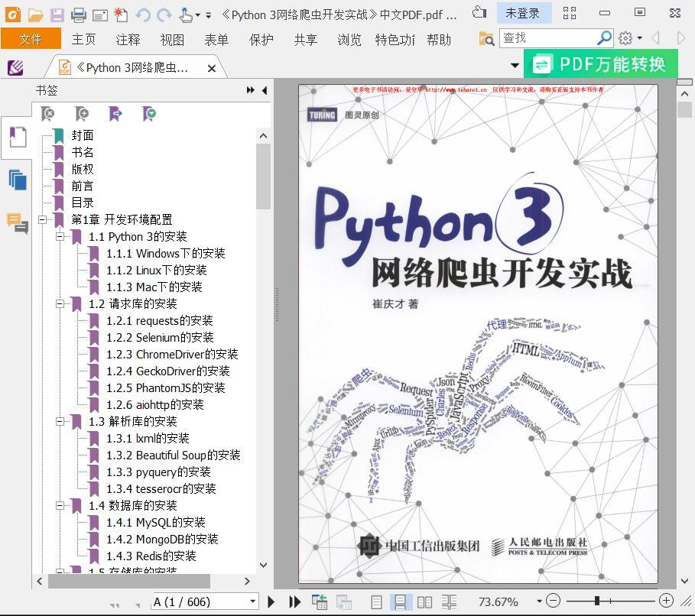695x616 pixels.
Task: Collapse the bookmark panel with left arrow
Action: tap(265, 90)
